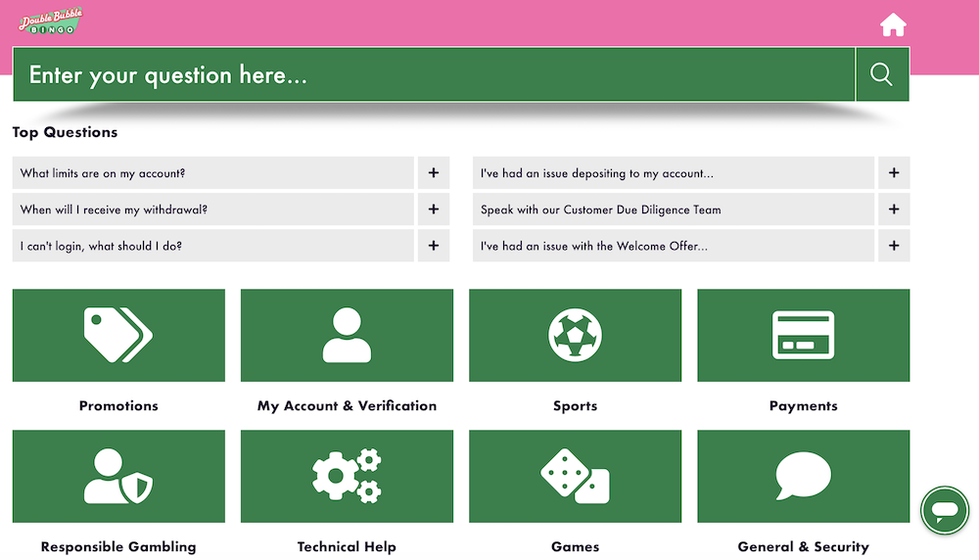Open 'When will I receive my withdrawal?'
979x560 pixels.
point(212,210)
